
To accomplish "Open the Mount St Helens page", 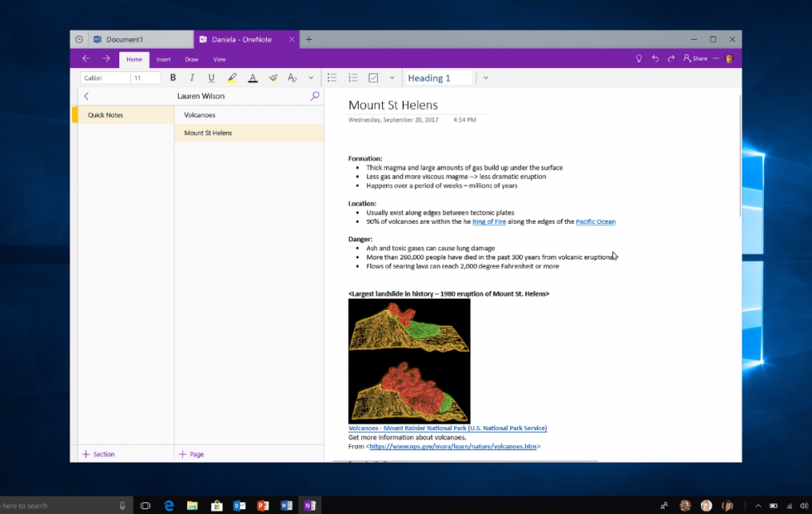I will click(x=249, y=133).
